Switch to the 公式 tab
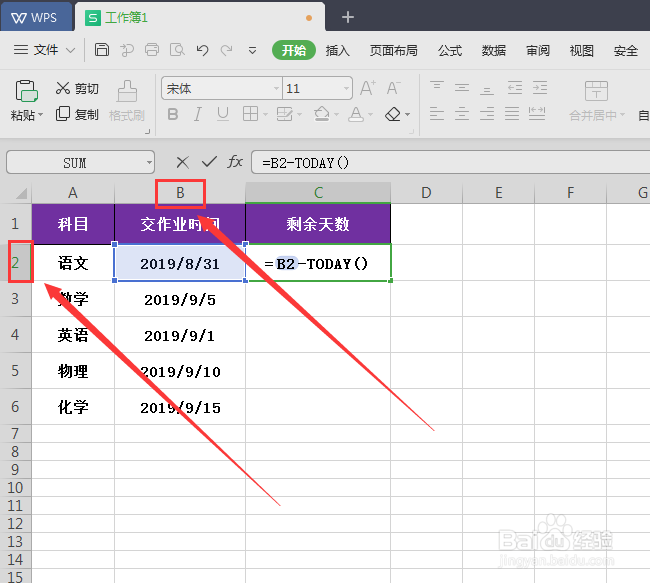Viewport: 650px width, 583px height. pos(450,51)
